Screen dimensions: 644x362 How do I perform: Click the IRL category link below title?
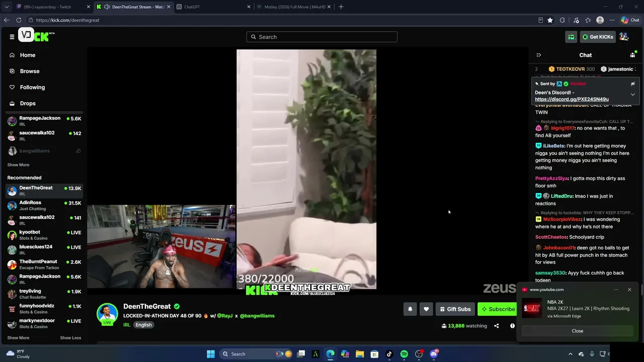tap(127, 325)
